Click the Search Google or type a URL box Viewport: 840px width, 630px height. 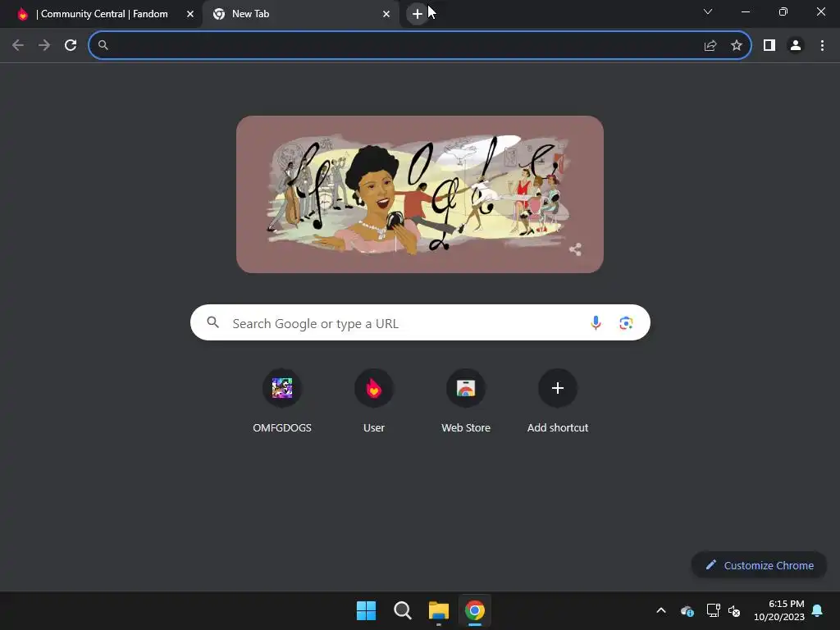tap(420, 322)
